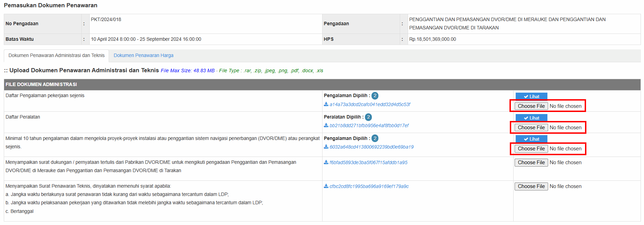Click download icon beside a14a73a3dcd2 file
Viewport: 644px width, 225px height.
pos(326,104)
